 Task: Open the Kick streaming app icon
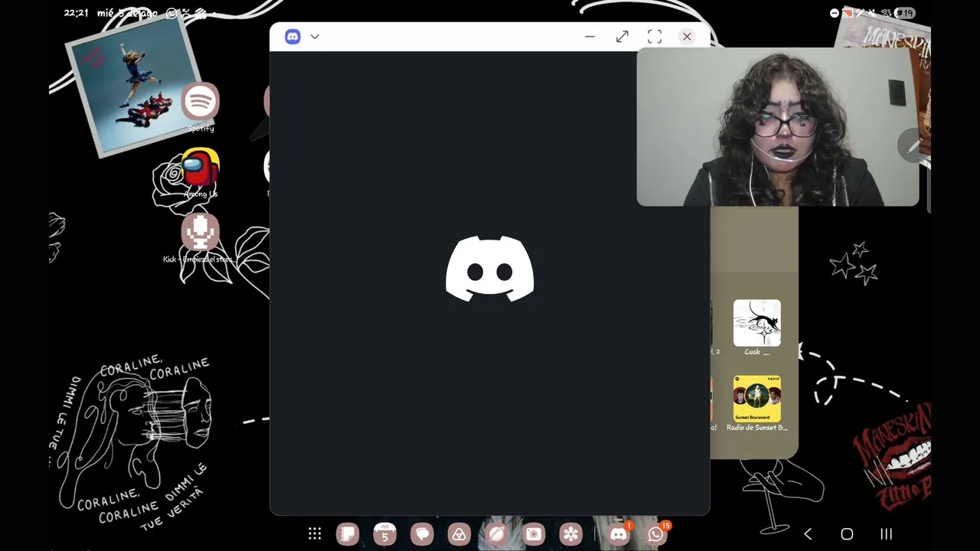point(201,233)
